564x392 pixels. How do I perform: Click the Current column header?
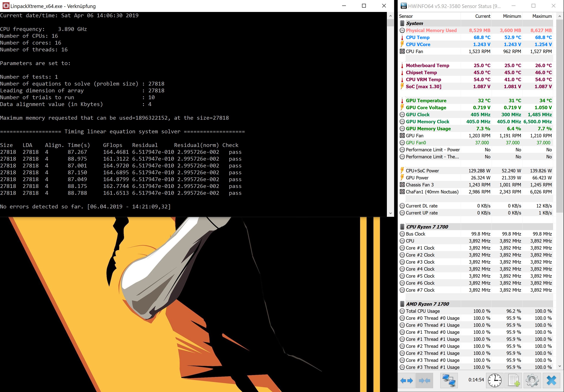pos(482,16)
